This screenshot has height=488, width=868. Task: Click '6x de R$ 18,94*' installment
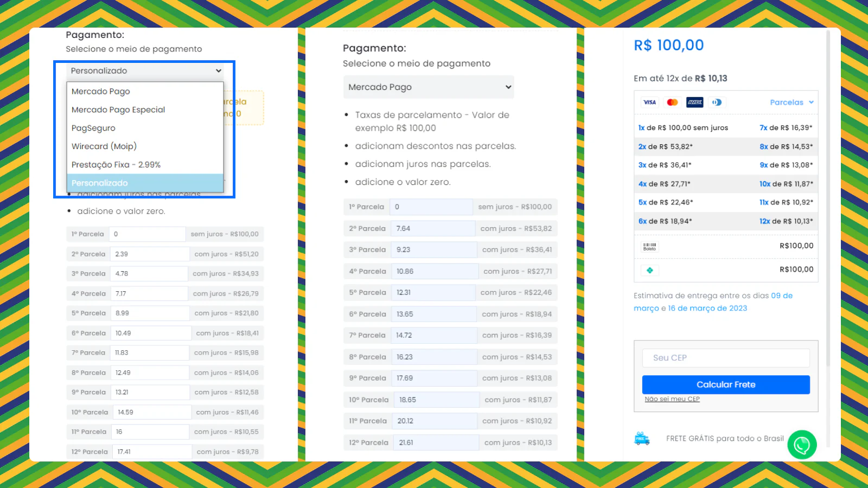coord(665,221)
